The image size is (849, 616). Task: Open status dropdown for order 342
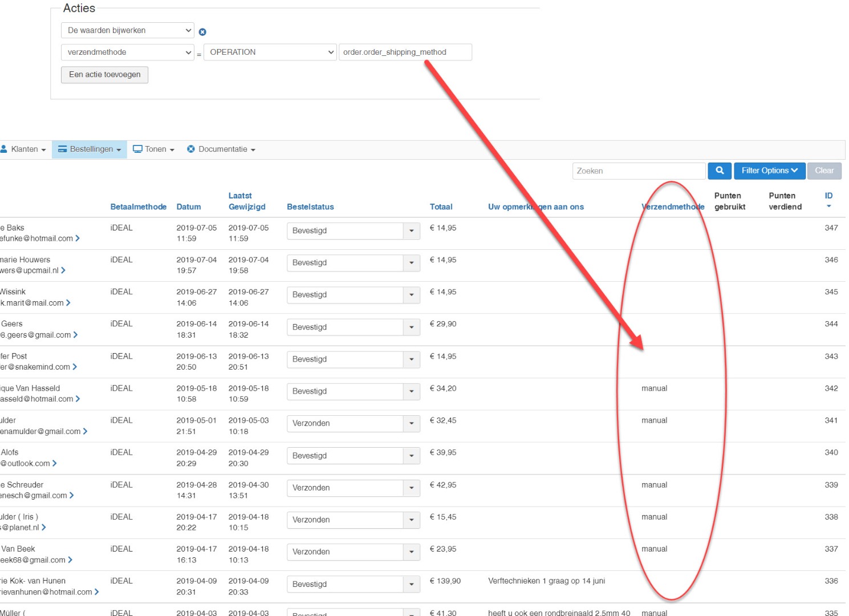(353, 391)
